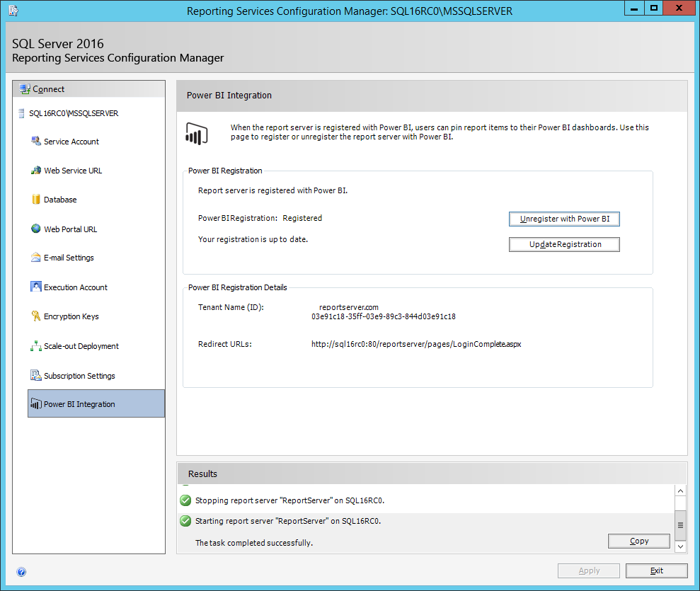This screenshot has width=700, height=591.
Task: Select the Service Account icon in the sidebar
Action: coord(36,141)
